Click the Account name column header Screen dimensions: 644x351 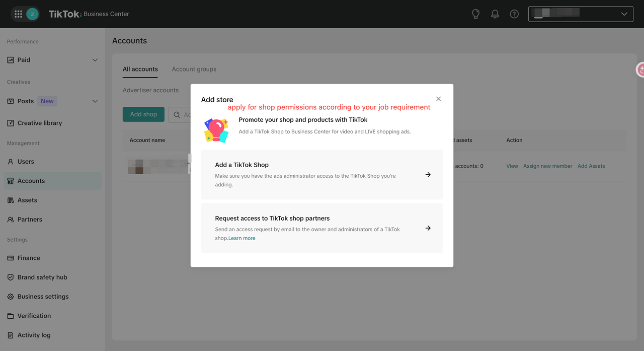point(147,140)
